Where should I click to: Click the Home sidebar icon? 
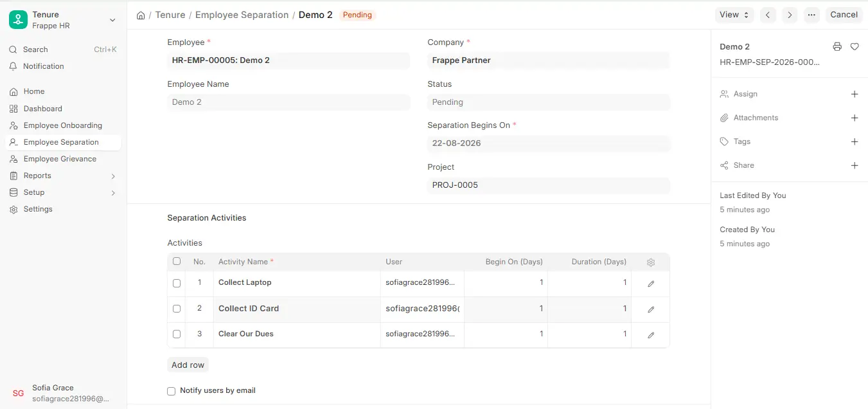point(13,91)
